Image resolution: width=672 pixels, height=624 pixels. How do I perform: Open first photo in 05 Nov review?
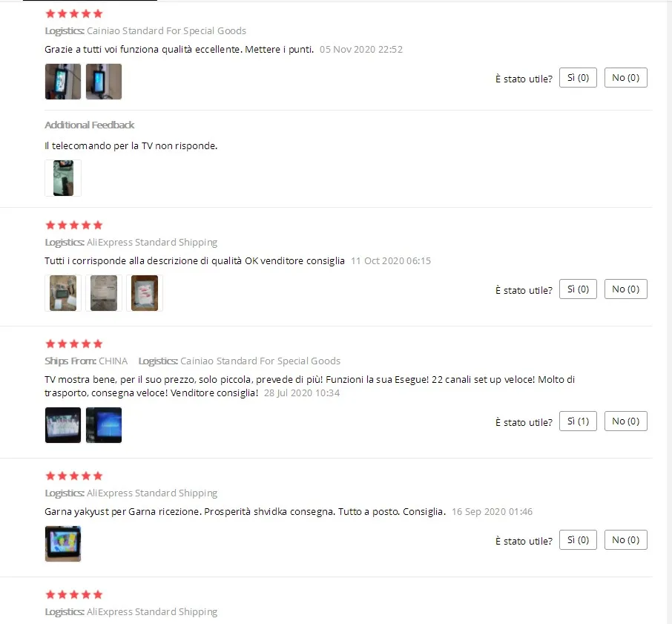click(63, 82)
